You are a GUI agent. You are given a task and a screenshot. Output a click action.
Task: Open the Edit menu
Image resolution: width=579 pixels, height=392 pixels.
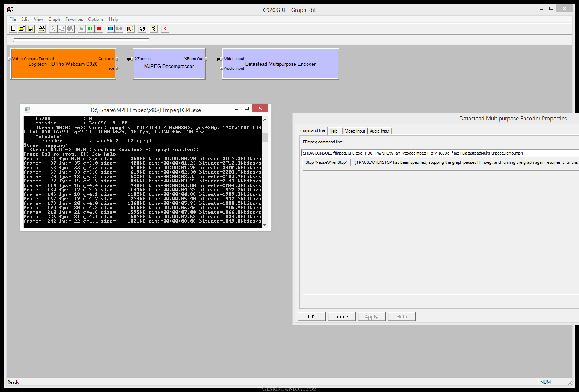click(25, 19)
